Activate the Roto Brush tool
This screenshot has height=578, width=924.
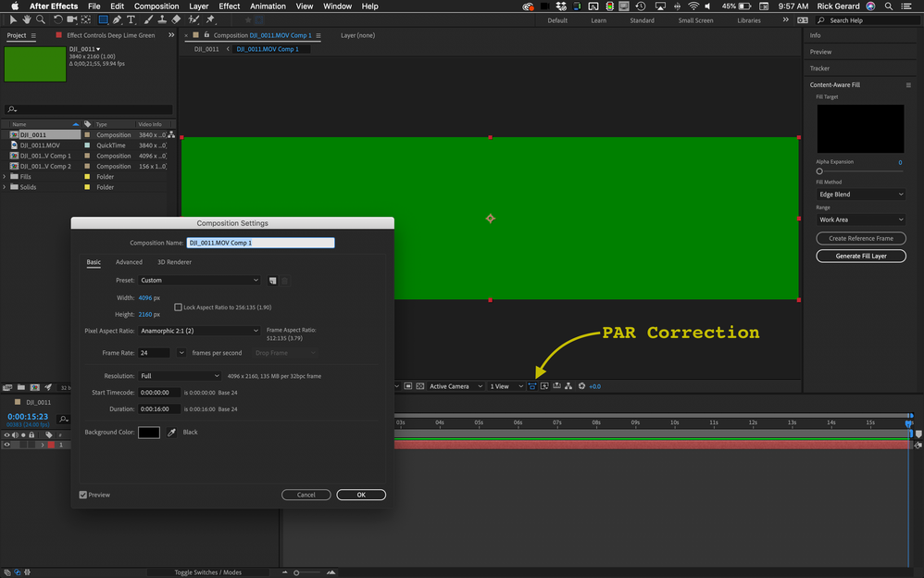(x=191, y=19)
